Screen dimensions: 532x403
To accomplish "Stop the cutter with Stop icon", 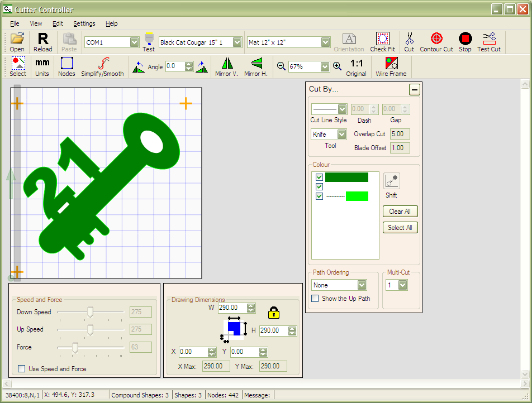I will click(x=465, y=42).
